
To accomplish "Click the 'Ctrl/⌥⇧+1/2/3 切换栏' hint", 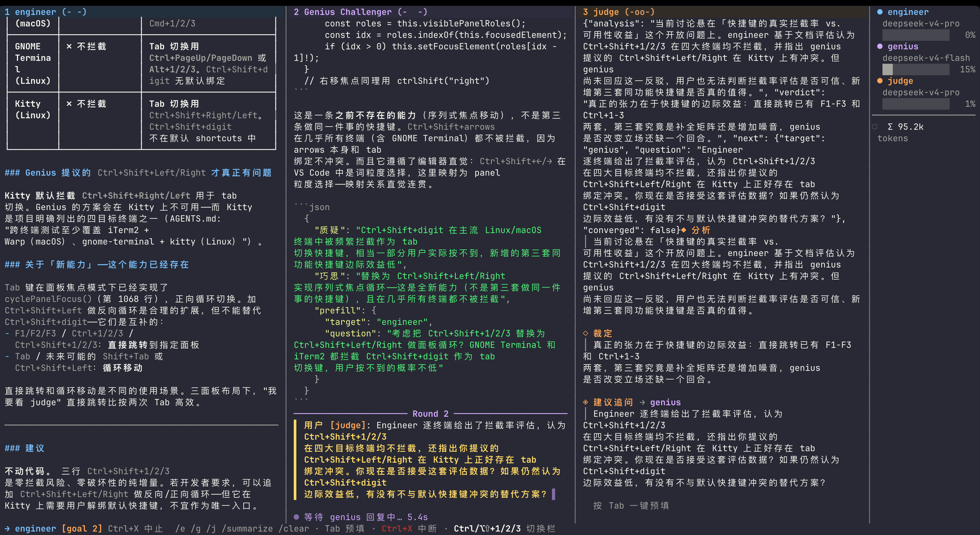I will 504,528.
